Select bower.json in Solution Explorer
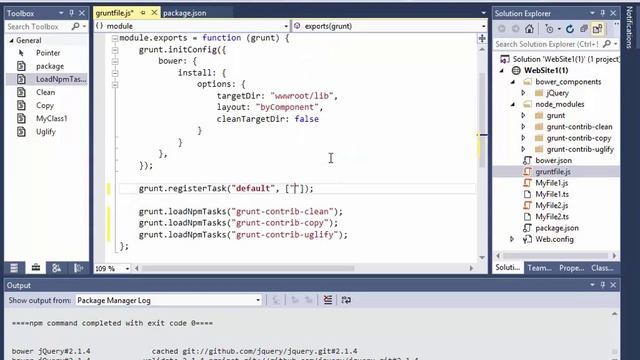 tap(553, 160)
